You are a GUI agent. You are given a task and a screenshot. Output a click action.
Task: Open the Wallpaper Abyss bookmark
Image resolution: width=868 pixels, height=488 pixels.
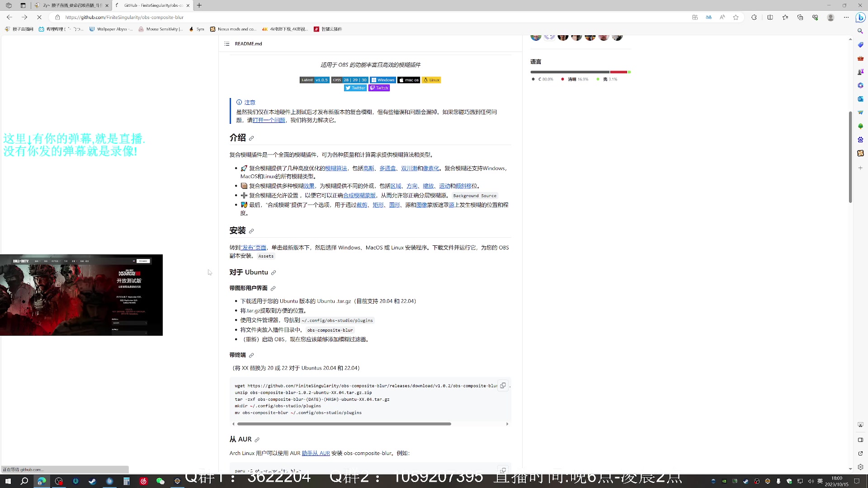coord(111,29)
